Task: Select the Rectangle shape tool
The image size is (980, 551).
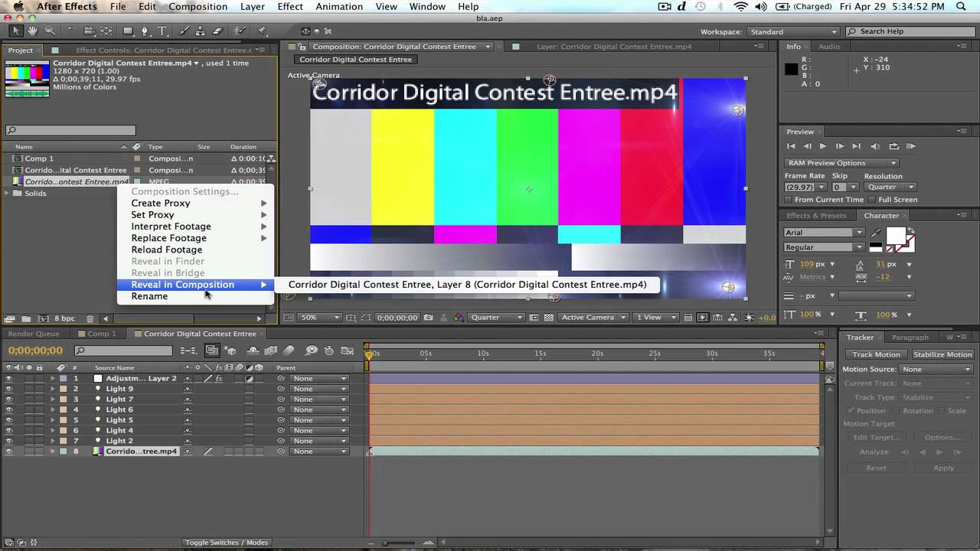Action: (129, 31)
